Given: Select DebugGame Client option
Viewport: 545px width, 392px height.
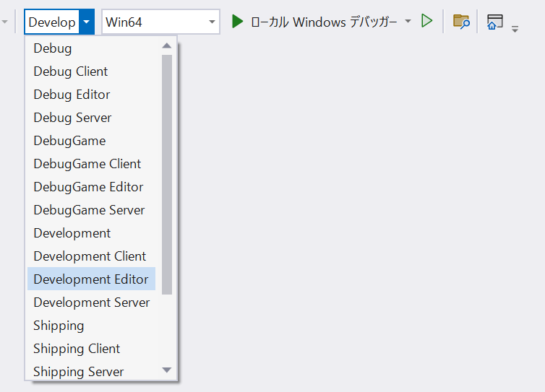Looking at the screenshot, I should 91,164.
